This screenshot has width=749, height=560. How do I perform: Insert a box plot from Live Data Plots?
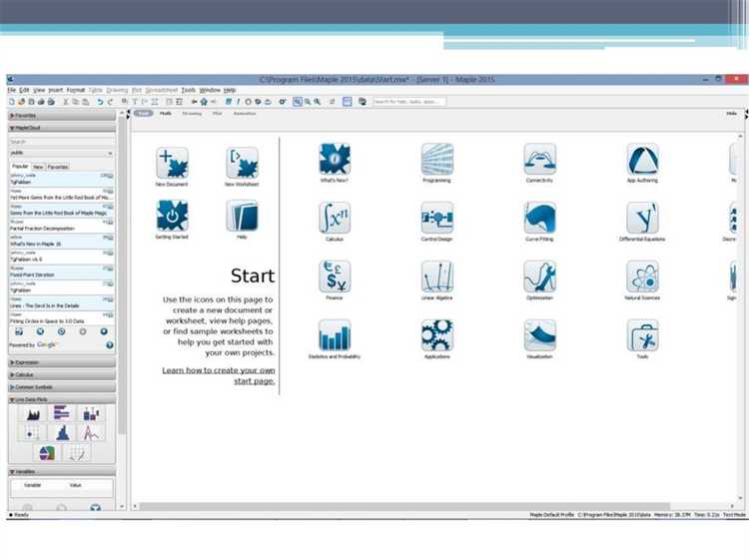click(x=91, y=413)
